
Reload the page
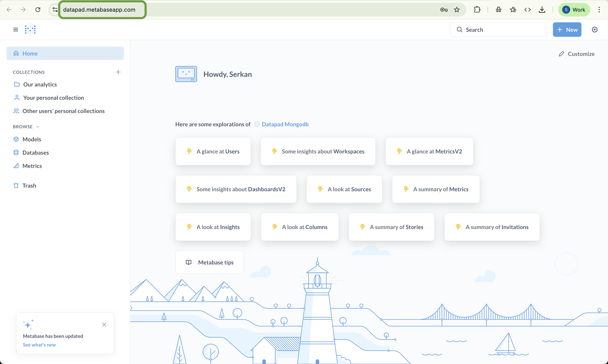(x=38, y=10)
